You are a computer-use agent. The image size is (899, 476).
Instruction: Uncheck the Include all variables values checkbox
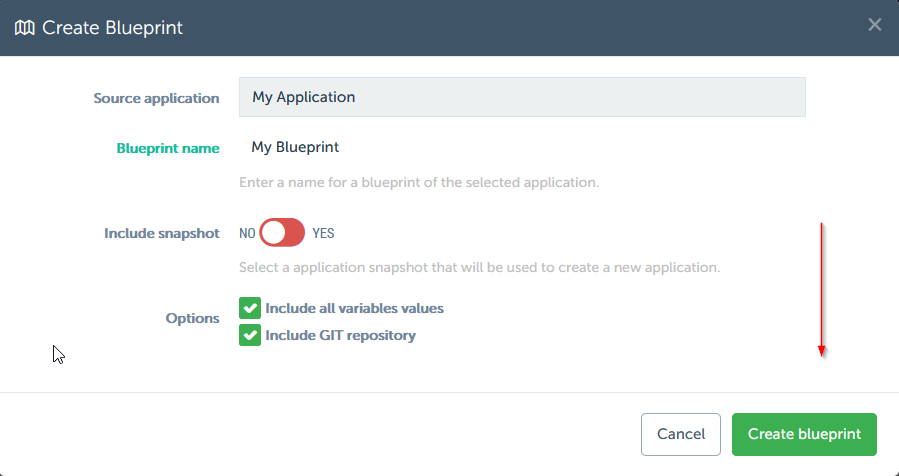250,308
